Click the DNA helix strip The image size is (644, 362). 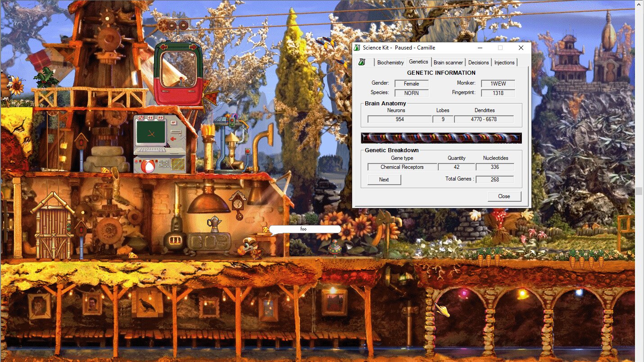click(441, 138)
